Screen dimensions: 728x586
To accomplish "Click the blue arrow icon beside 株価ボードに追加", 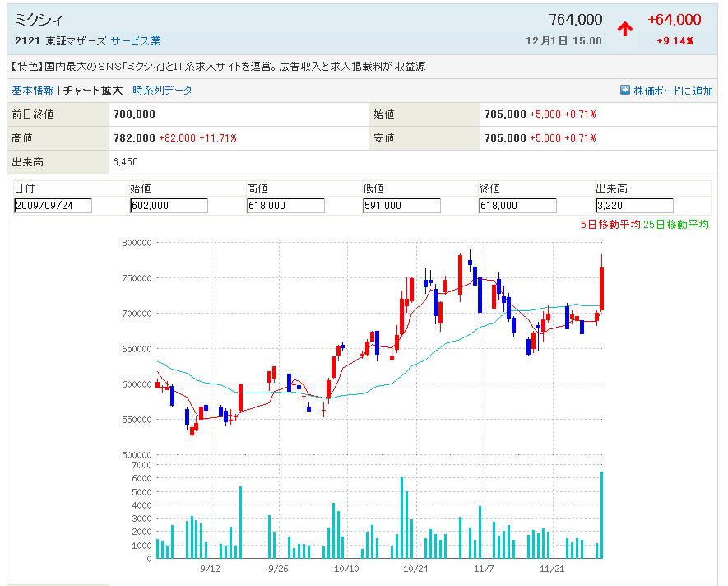I will coord(624,91).
